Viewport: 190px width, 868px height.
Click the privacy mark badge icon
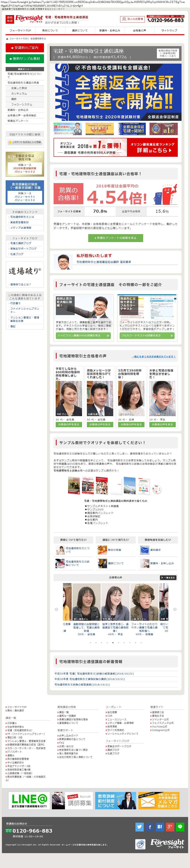(x=140, y=844)
